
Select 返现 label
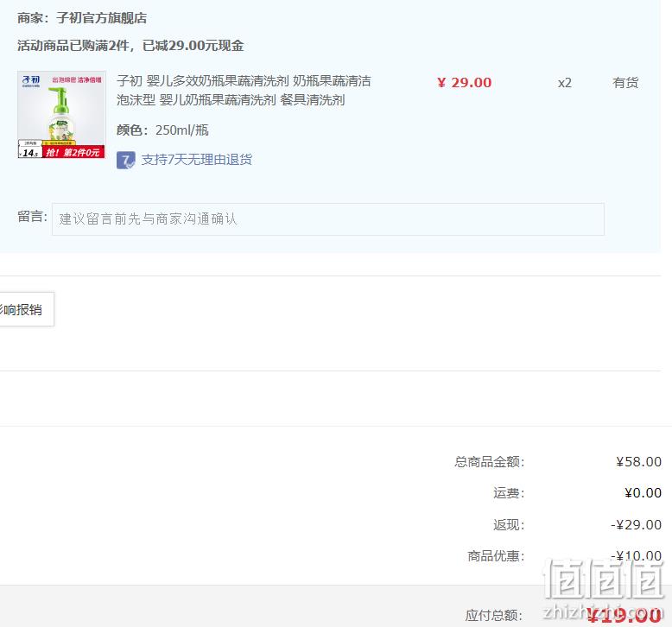tap(509, 524)
